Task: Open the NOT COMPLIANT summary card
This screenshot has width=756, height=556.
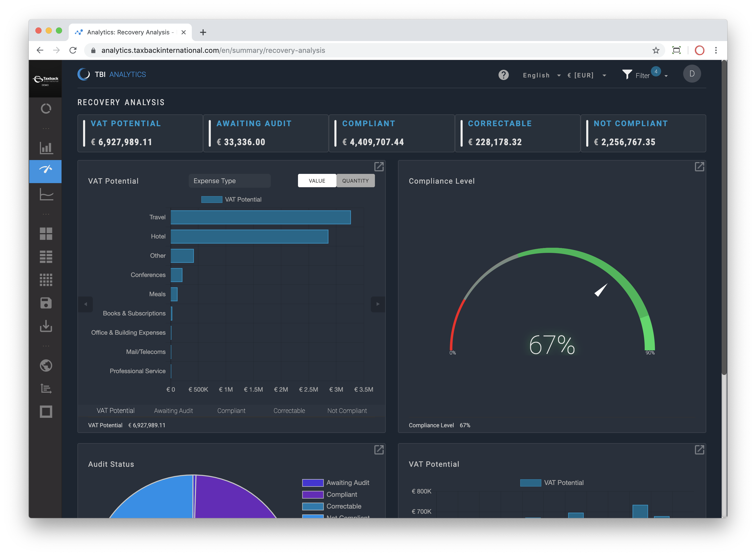Action: (643, 133)
